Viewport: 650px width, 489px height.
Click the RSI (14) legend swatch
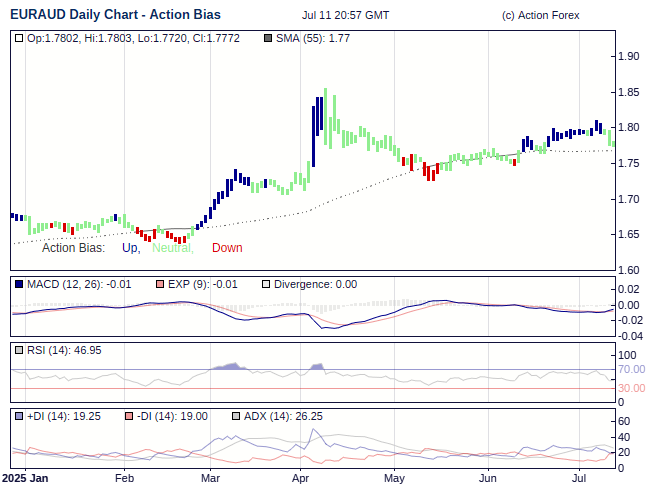(19, 350)
